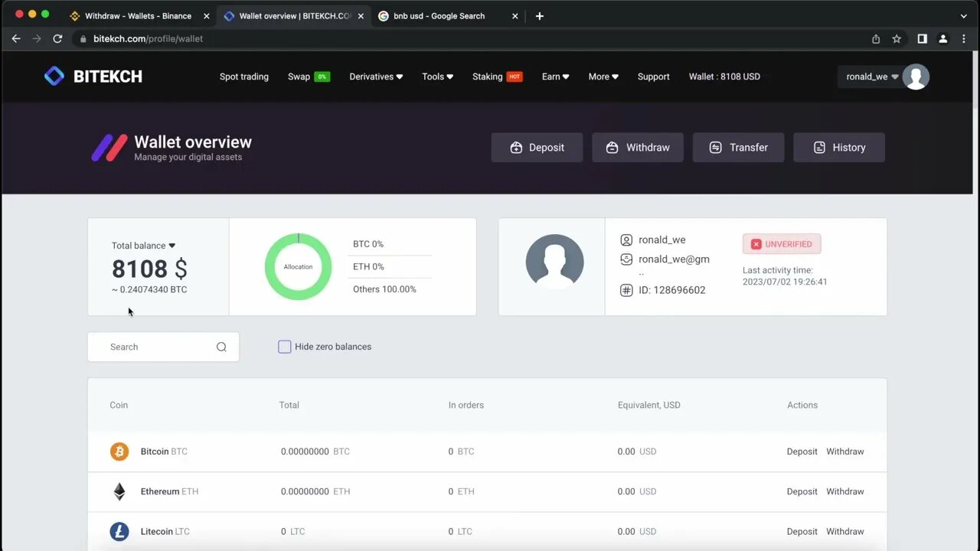Enable Hide zero balances checkbox
This screenshot has height=551, width=980.
point(285,347)
